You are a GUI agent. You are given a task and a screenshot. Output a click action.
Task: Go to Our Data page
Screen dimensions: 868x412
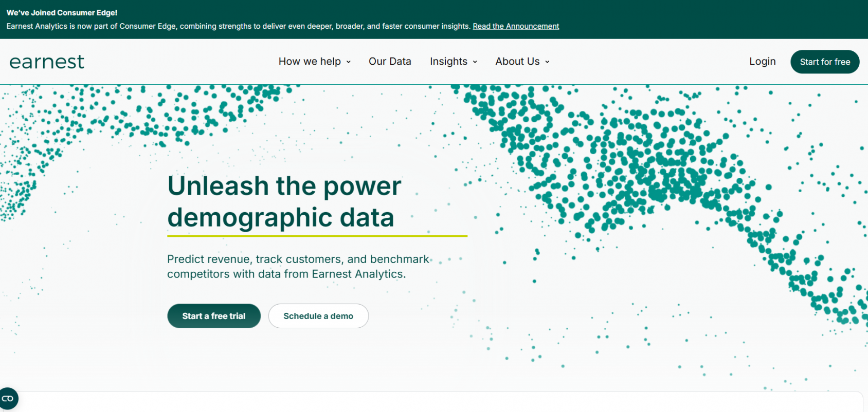(x=390, y=62)
